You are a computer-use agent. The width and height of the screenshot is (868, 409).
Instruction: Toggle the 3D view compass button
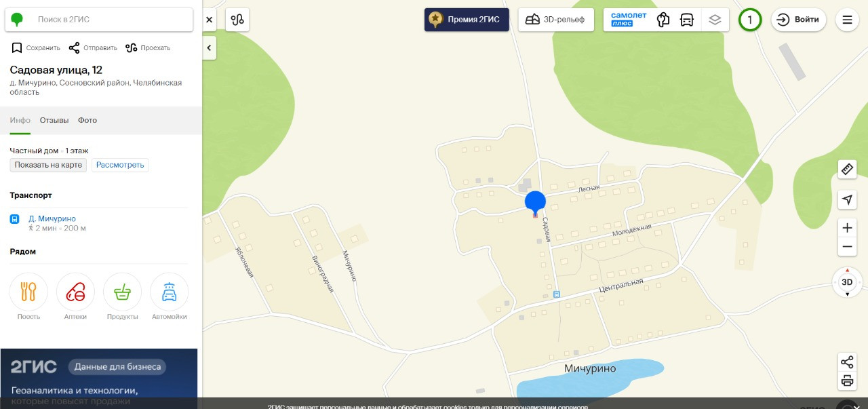pos(847,282)
